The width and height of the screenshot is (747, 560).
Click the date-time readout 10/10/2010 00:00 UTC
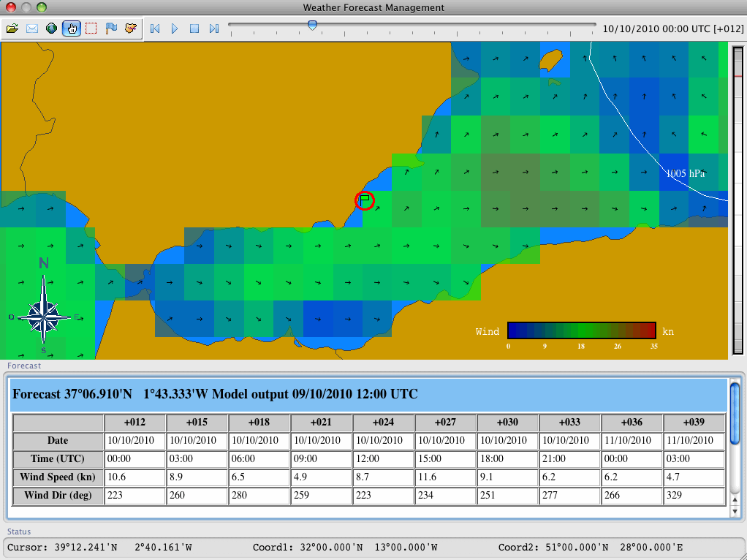[673, 29]
